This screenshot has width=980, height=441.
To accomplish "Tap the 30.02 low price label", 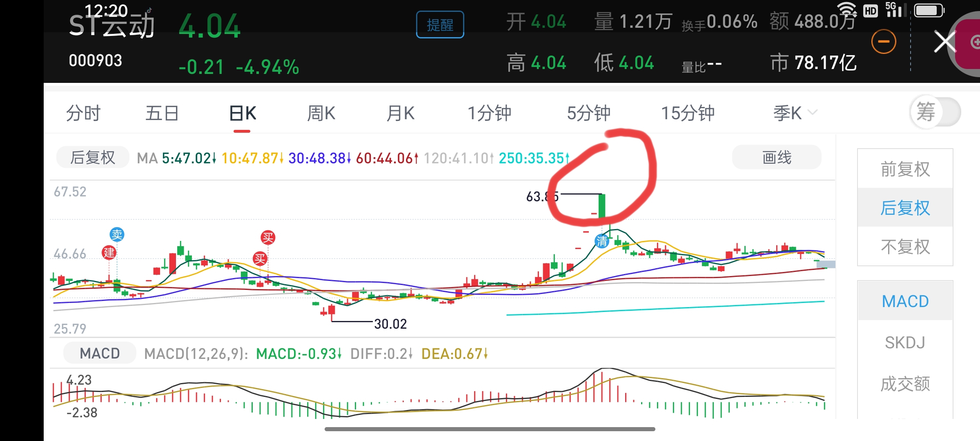I will [390, 324].
